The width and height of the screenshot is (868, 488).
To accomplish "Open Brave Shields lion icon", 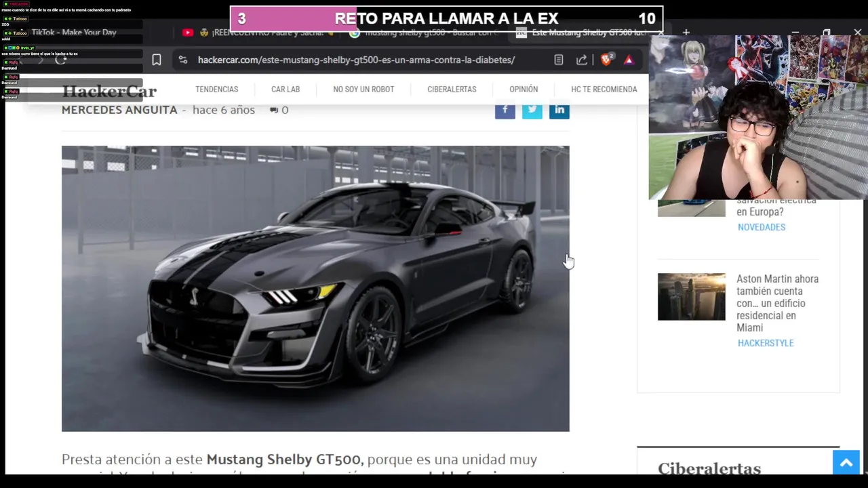I will [x=606, y=60].
